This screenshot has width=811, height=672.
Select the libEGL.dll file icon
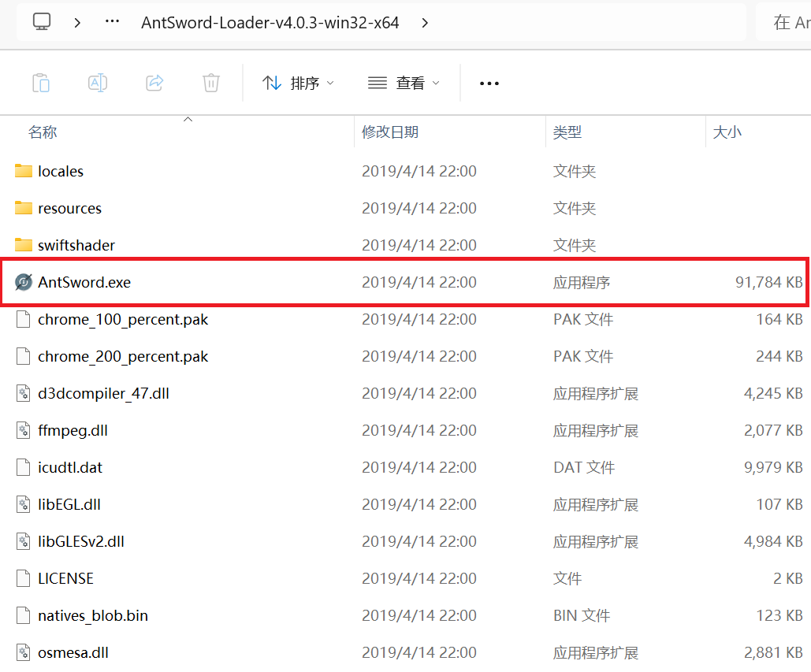(24, 504)
